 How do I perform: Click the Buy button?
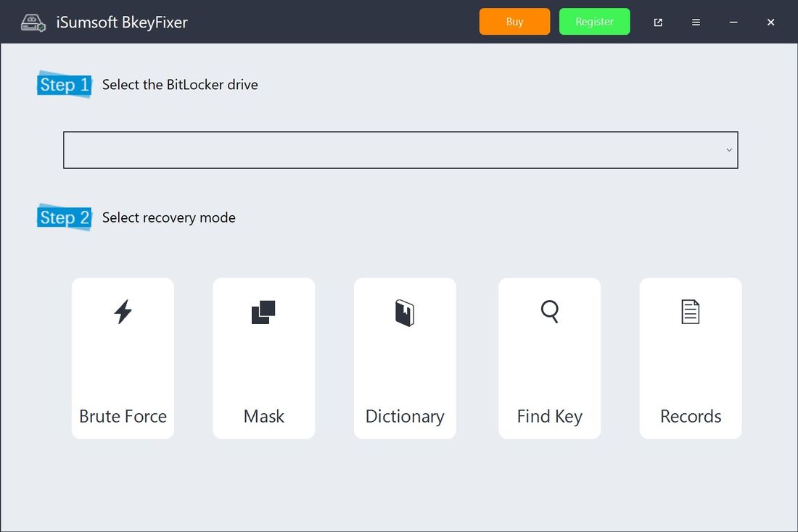(x=514, y=22)
